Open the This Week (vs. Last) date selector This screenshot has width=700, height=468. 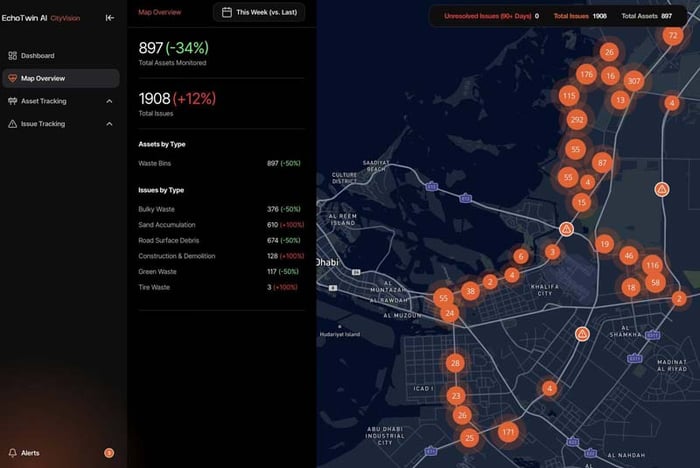pyautogui.click(x=259, y=12)
